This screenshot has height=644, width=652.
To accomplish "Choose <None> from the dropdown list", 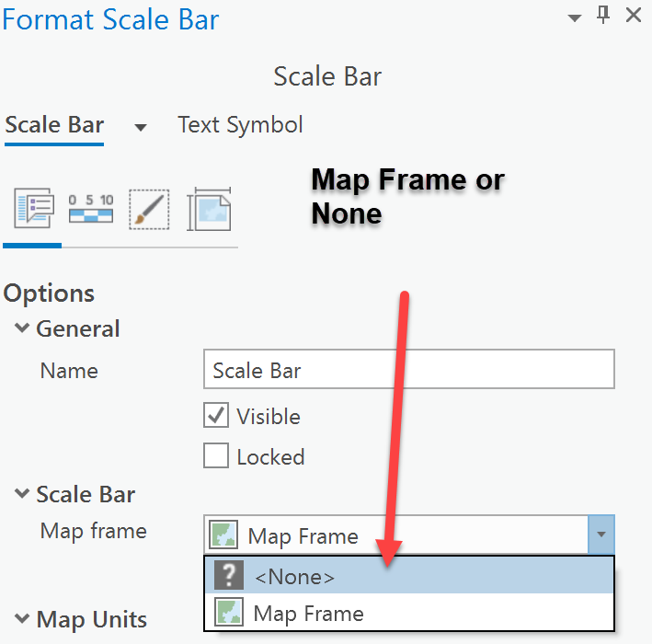I will tap(294, 577).
